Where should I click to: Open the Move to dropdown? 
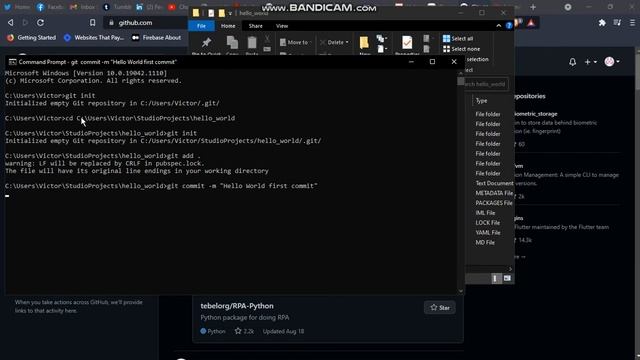pos(296,42)
